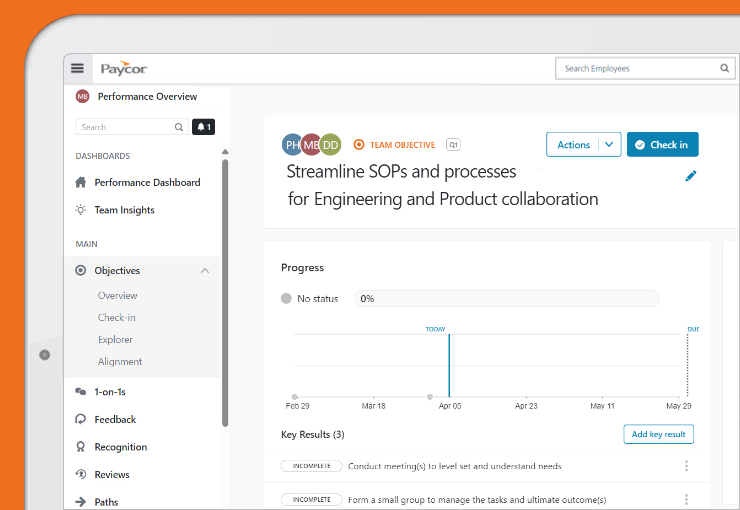The height and width of the screenshot is (510, 740).
Task: Open the notifications bell with 1
Action: click(x=203, y=127)
